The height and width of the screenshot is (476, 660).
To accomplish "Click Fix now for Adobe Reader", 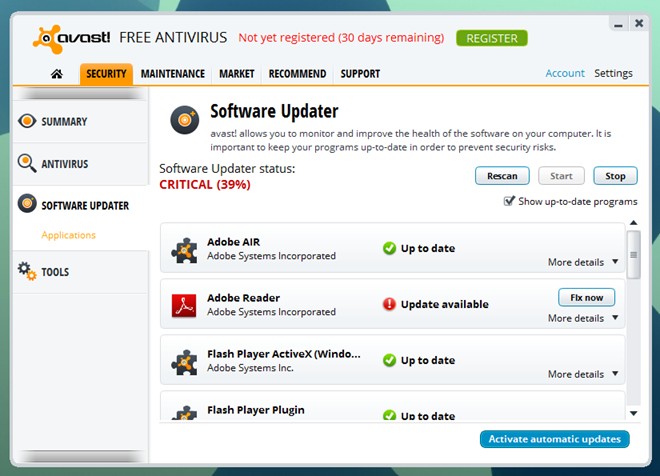I will click(x=586, y=298).
